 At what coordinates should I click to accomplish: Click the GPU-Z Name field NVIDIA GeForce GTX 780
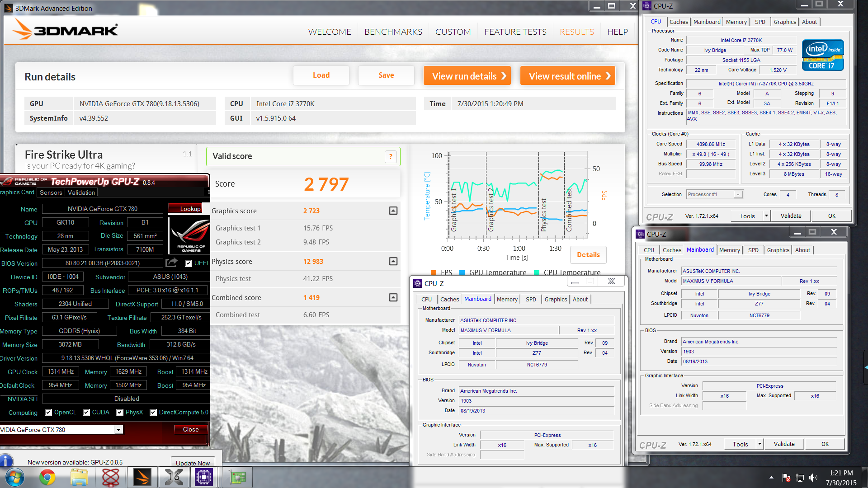pos(102,209)
